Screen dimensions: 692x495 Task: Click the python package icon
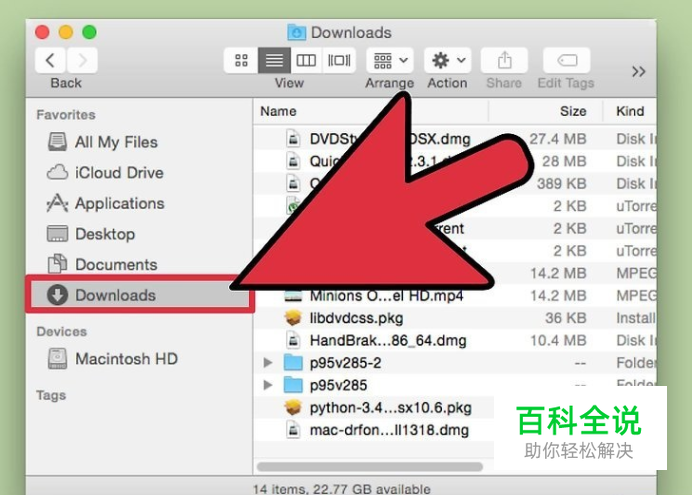click(x=293, y=407)
